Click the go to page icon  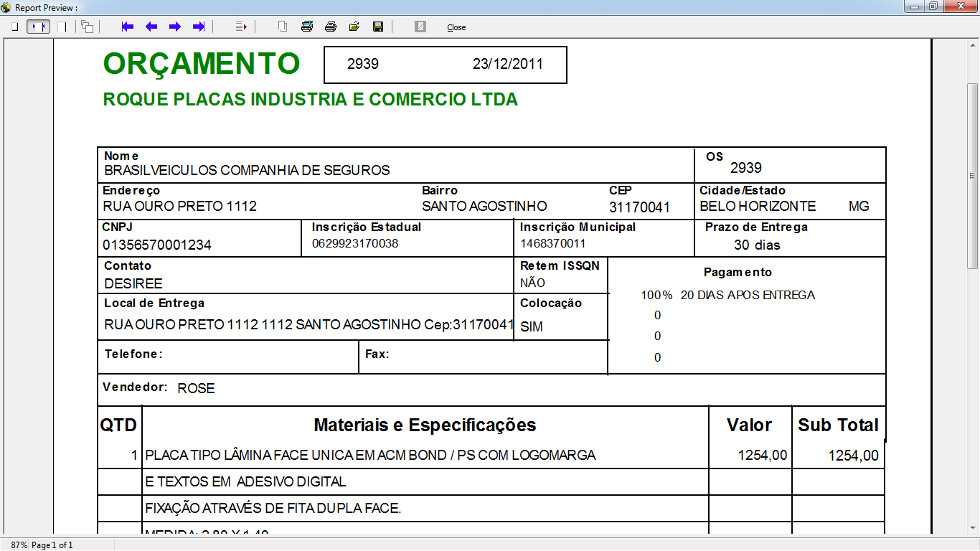pos(242,27)
